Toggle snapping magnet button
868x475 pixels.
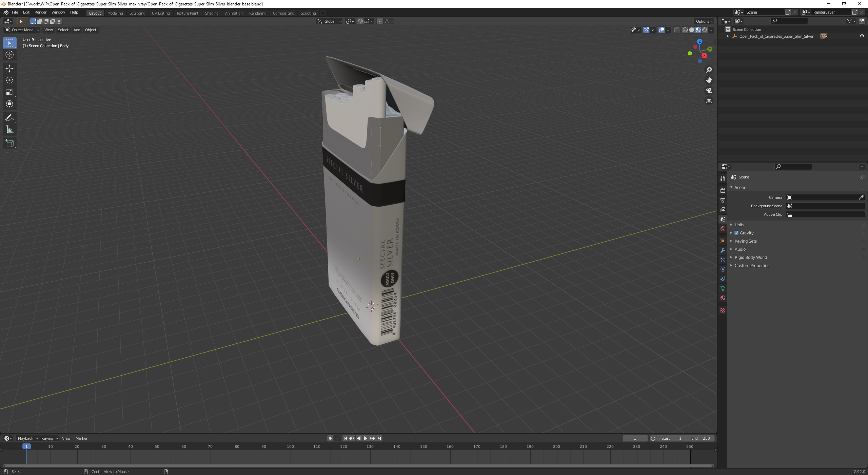(360, 21)
